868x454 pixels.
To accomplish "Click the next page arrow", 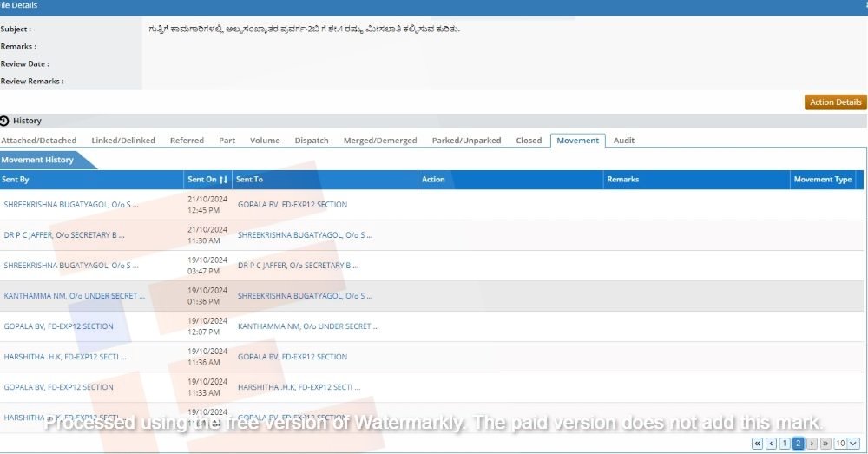I will coord(812,444).
